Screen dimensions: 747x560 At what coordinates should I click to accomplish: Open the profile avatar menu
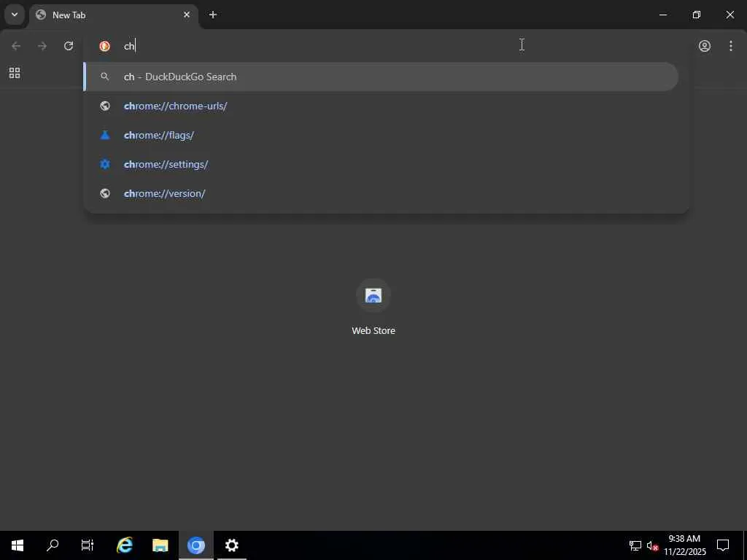coord(705,46)
